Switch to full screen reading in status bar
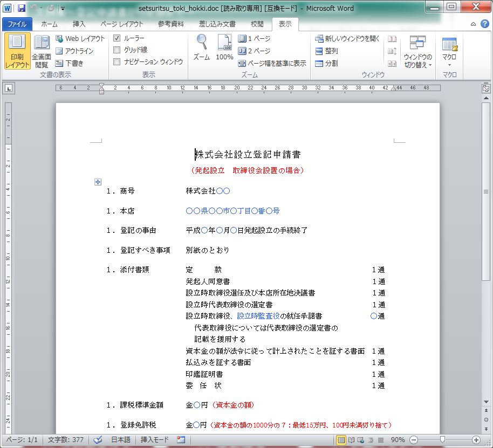493x448 pixels. (x=351, y=440)
